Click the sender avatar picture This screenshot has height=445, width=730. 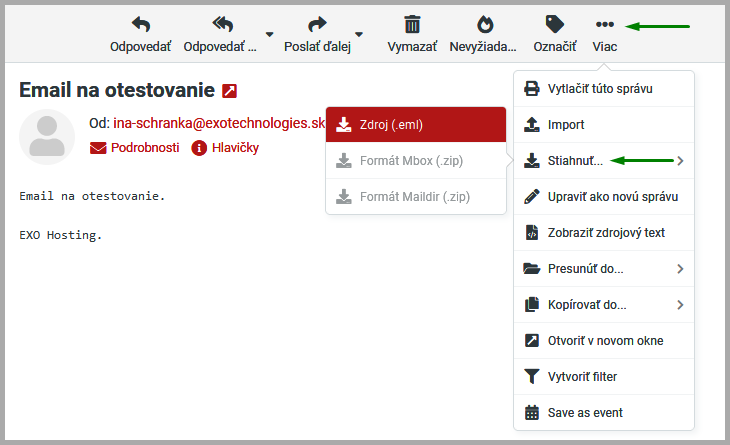point(47,137)
